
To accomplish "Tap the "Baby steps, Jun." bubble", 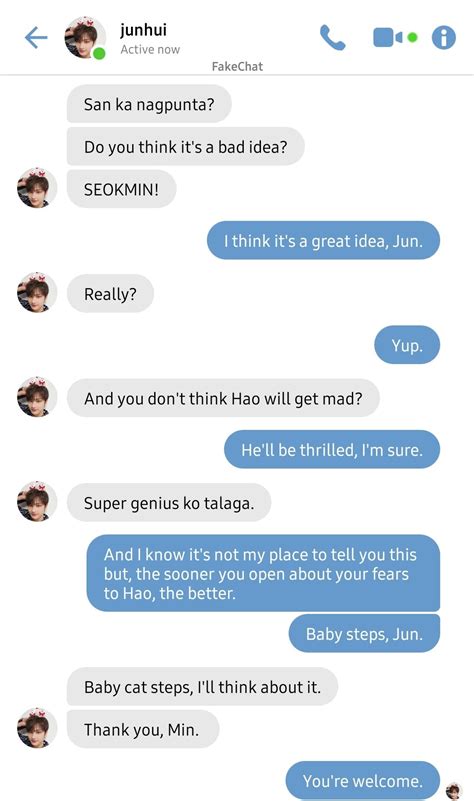I will pyautogui.click(x=364, y=634).
